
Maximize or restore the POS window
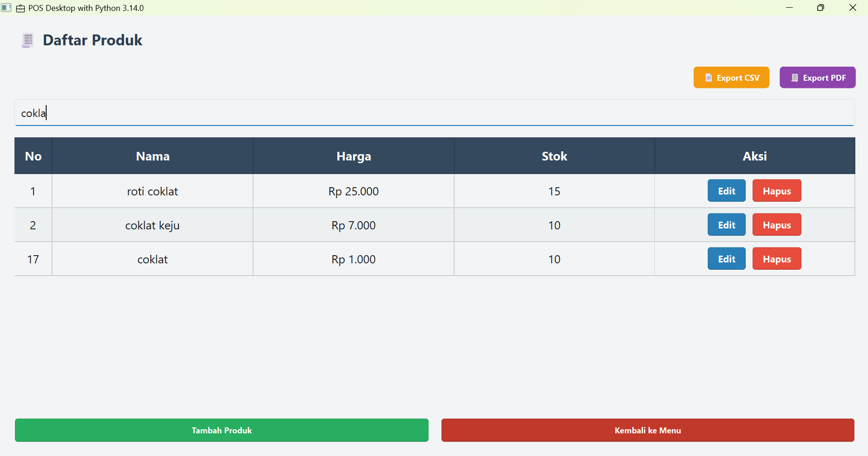pos(820,8)
